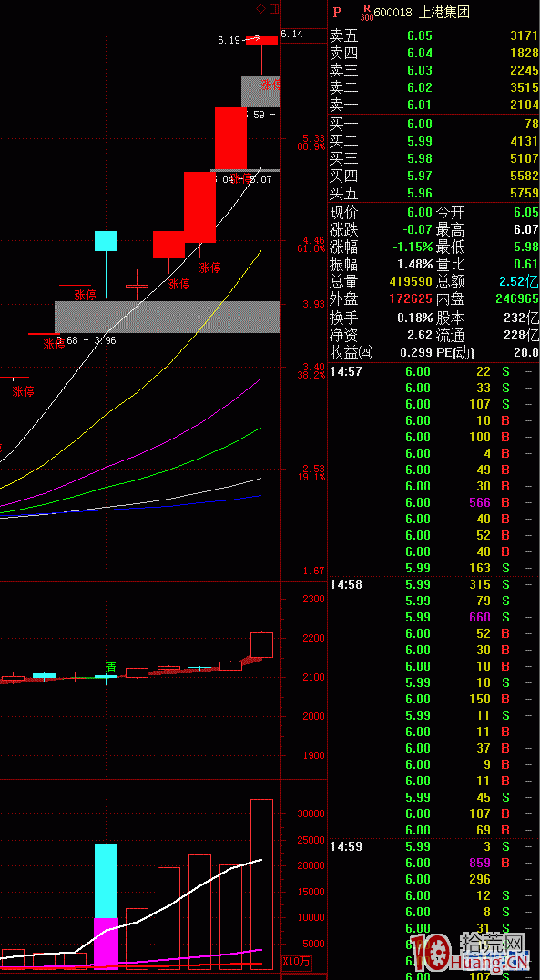The width and height of the screenshot is (540, 980).
Task: Click the 收益 earnings value 0.299
Action: (x=417, y=352)
